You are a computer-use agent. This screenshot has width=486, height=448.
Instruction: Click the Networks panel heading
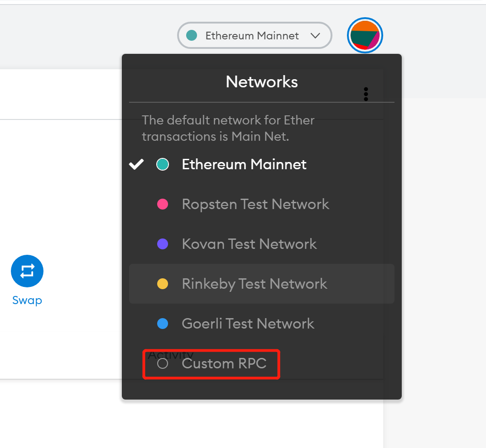click(x=262, y=82)
